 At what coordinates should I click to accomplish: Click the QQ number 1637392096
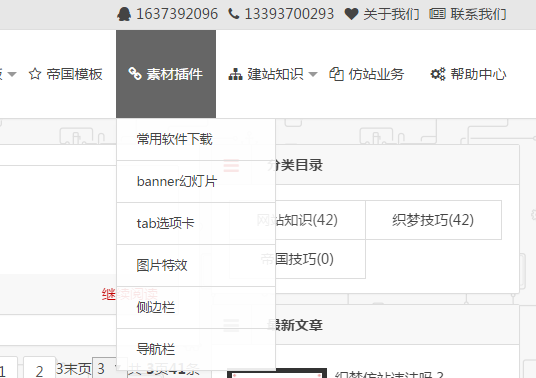tap(177, 14)
